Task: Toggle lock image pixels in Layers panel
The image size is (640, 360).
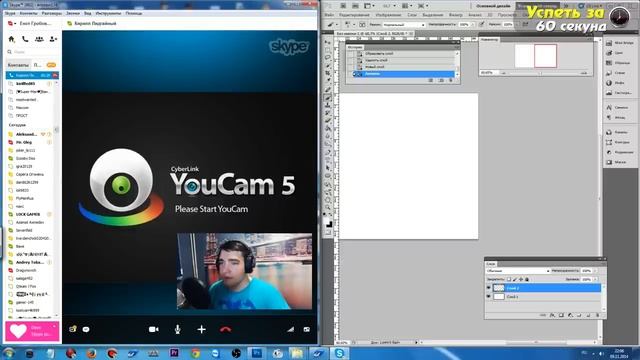Action: coord(515,279)
